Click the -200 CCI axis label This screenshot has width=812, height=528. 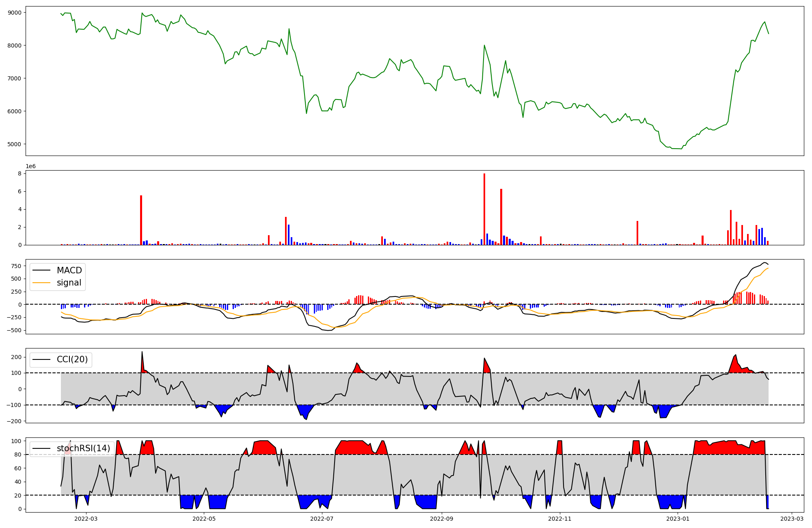(x=15, y=421)
